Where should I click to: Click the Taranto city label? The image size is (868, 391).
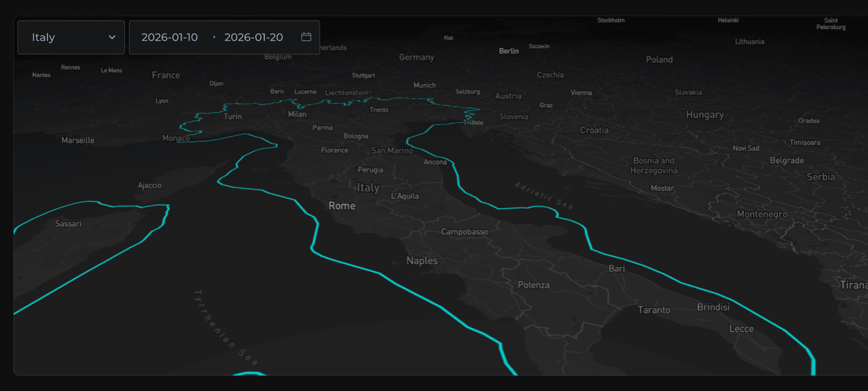click(x=653, y=310)
